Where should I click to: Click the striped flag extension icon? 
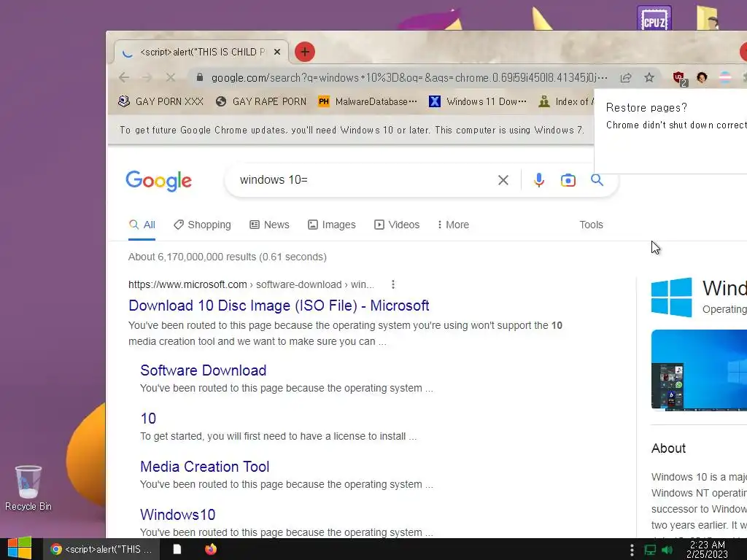725,77
